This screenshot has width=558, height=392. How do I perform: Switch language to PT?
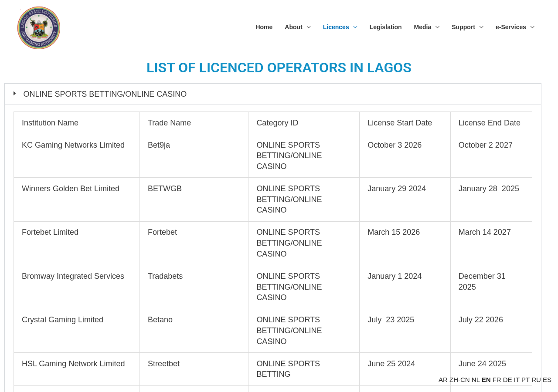[525, 380]
